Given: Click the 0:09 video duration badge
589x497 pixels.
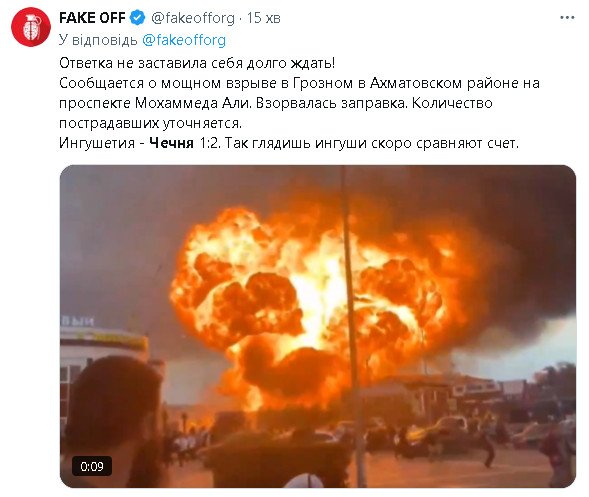Looking at the screenshot, I should 92,466.
